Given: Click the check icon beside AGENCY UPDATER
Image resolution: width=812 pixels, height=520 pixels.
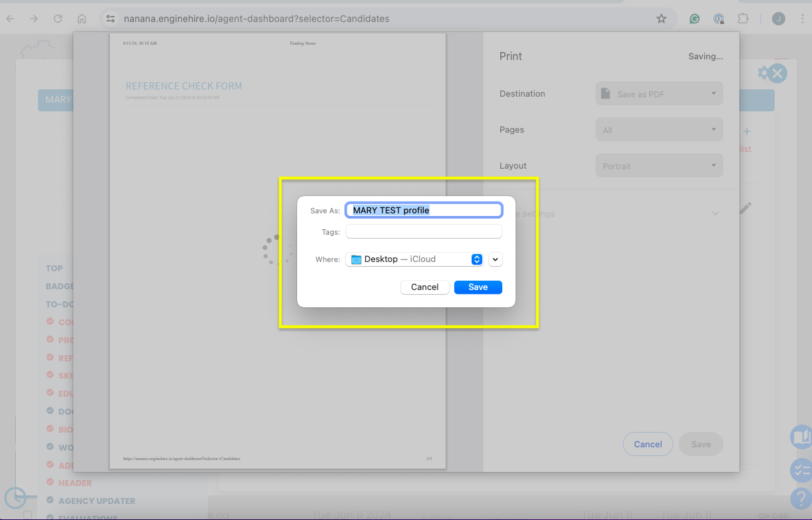Looking at the screenshot, I should coord(50,500).
